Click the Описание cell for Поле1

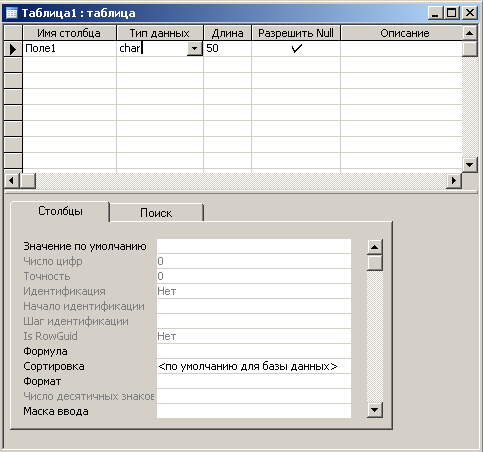point(401,49)
